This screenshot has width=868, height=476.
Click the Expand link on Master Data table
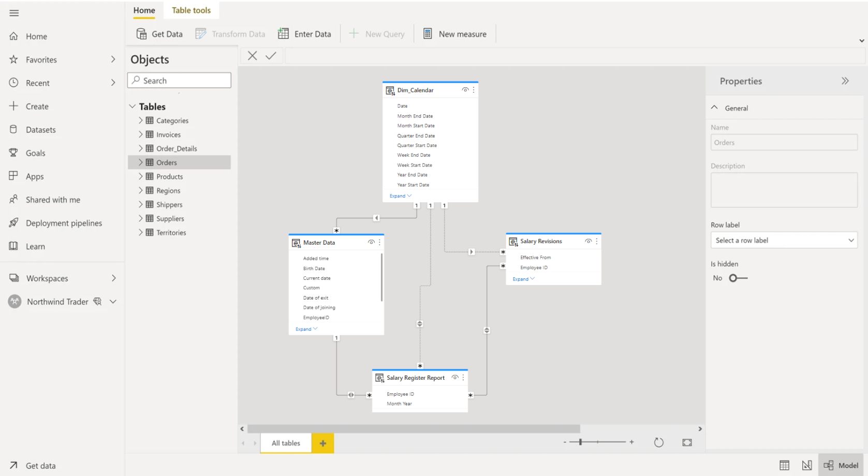click(x=305, y=329)
